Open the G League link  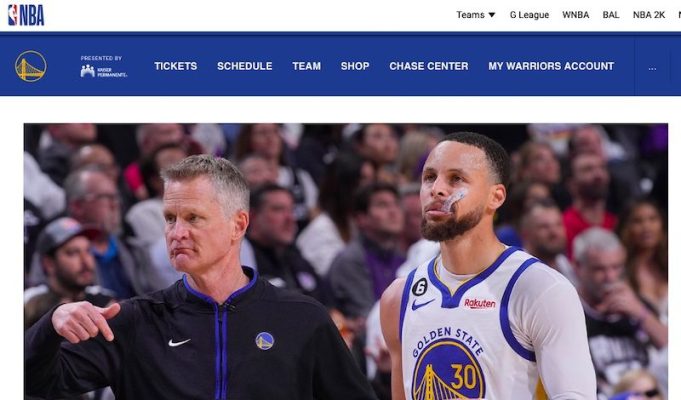[529, 15]
